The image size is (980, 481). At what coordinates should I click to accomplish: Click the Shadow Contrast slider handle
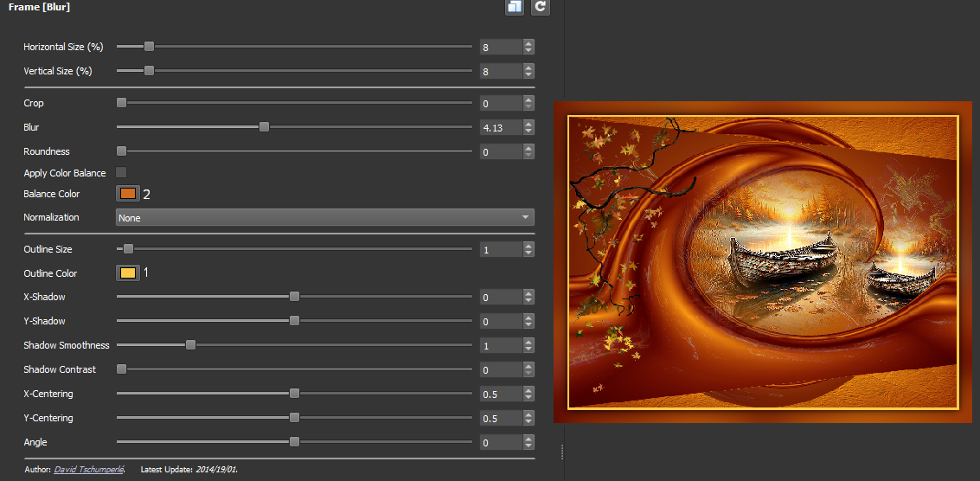(x=122, y=369)
